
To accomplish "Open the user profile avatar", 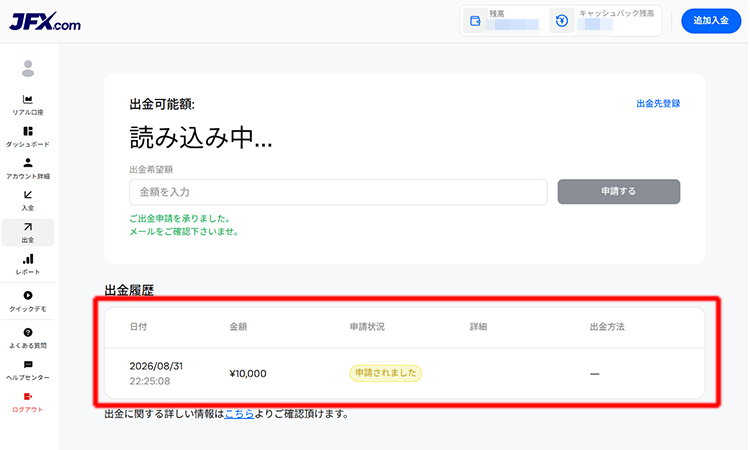I will click(28, 68).
